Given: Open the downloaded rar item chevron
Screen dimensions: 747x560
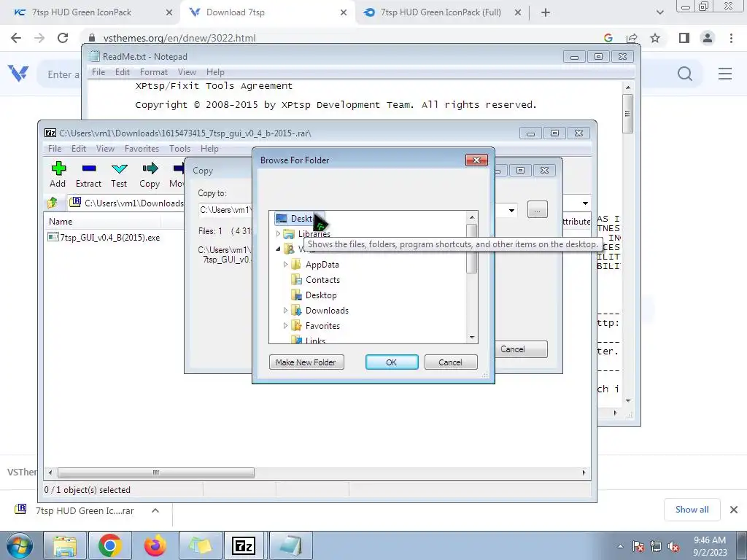Looking at the screenshot, I should point(155,510).
